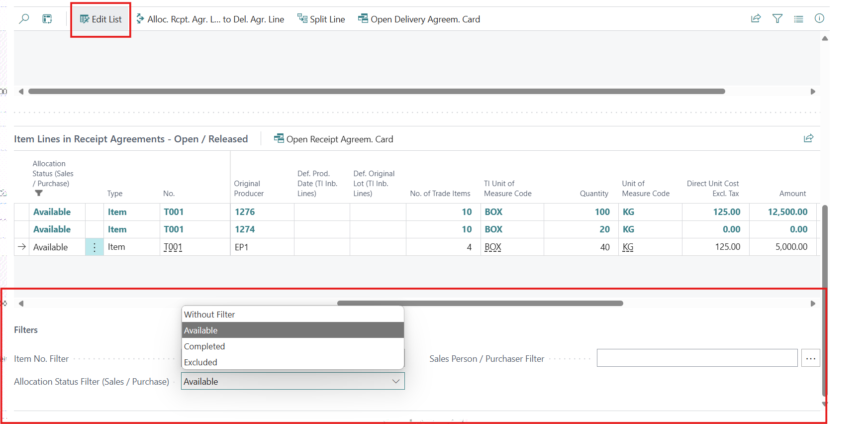Click the T001 item number link in the EP1 row
Image resolution: width=868 pixels, height=424 pixels.
[173, 247]
